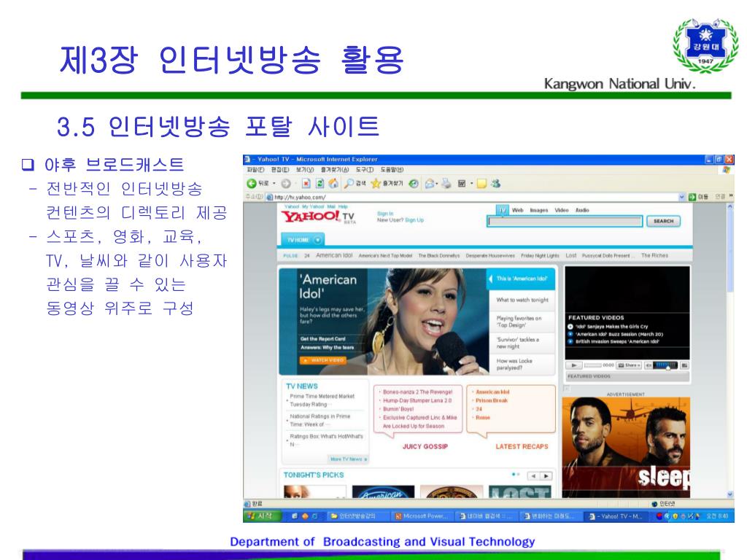Click the IE Forward arrow button
This screenshot has height=560, width=747.
tap(286, 183)
